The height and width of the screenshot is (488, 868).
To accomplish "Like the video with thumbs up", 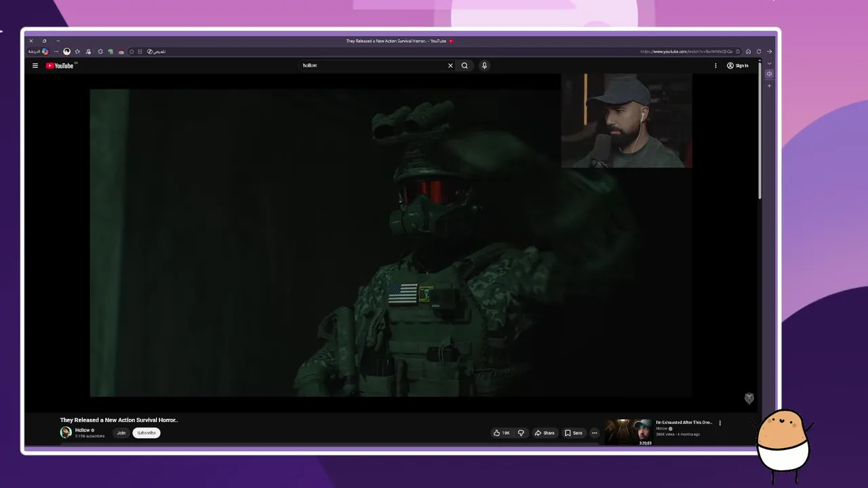I will 502,433.
